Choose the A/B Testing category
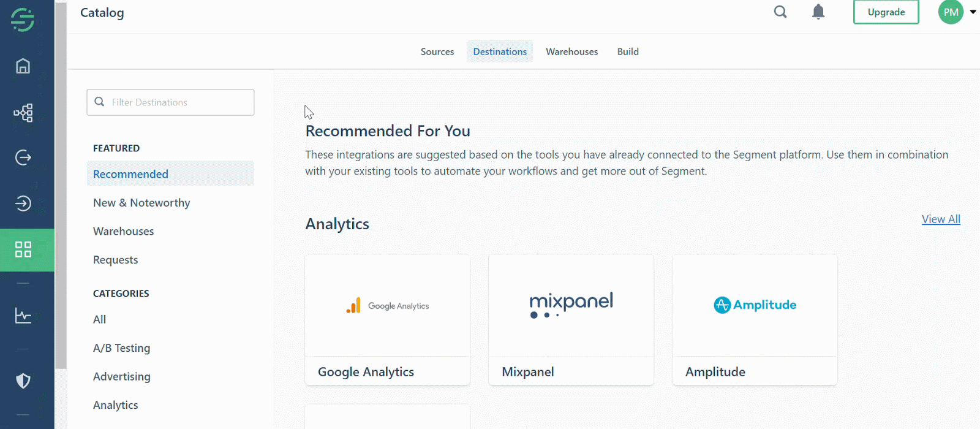This screenshot has width=980, height=429. (x=121, y=348)
